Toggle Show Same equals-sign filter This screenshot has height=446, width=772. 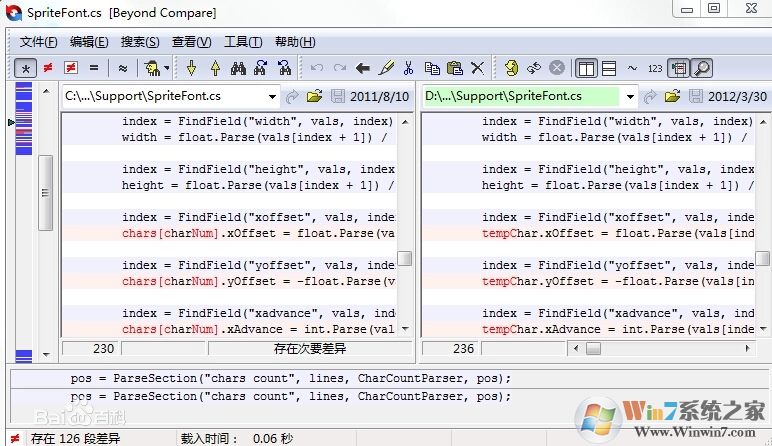94,68
